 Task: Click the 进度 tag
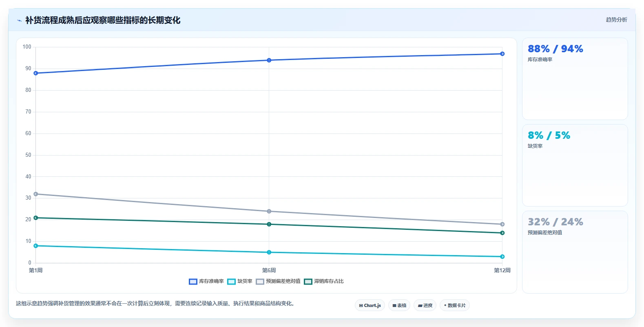[425, 305]
